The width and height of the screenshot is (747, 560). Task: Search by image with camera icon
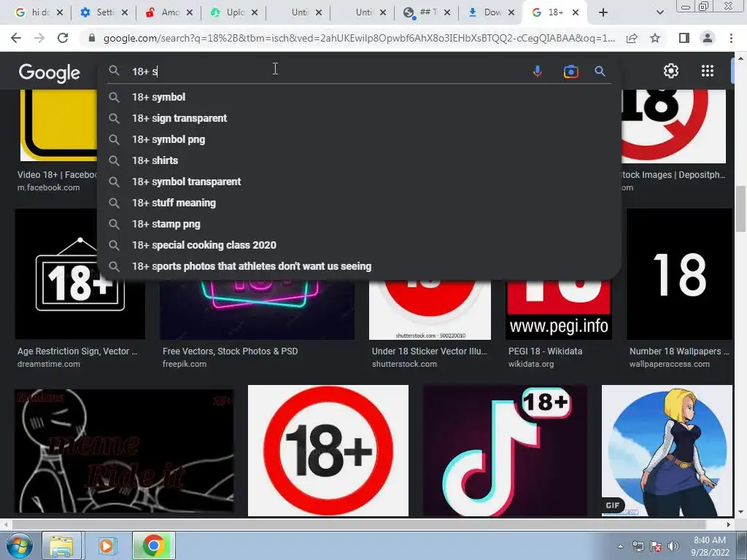[x=570, y=71]
